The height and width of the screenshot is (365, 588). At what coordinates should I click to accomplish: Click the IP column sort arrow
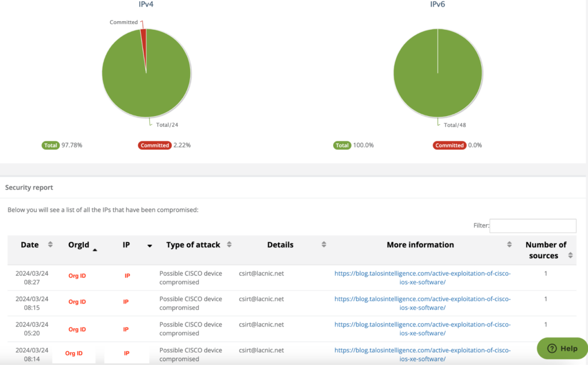tap(149, 245)
